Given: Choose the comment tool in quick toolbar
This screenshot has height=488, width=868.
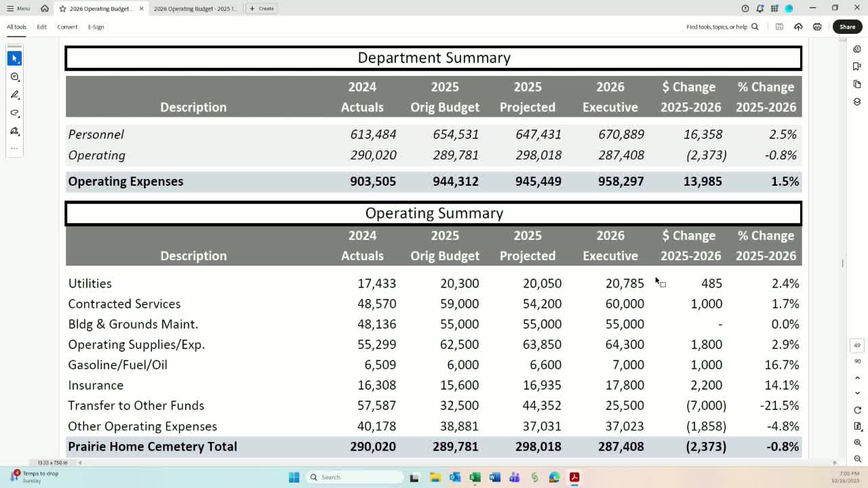Looking at the screenshot, I should click(x=14, y=77).
